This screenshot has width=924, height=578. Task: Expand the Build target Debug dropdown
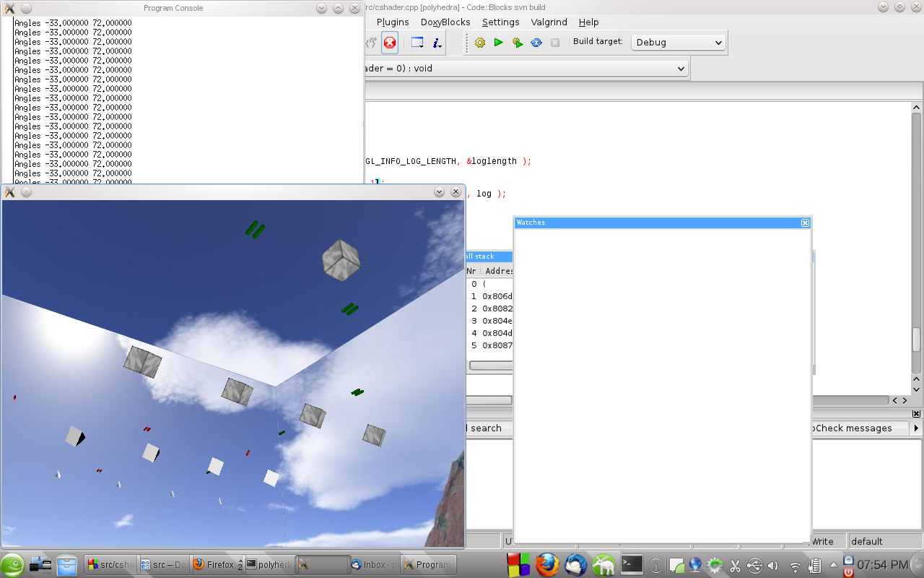[679, 43]
